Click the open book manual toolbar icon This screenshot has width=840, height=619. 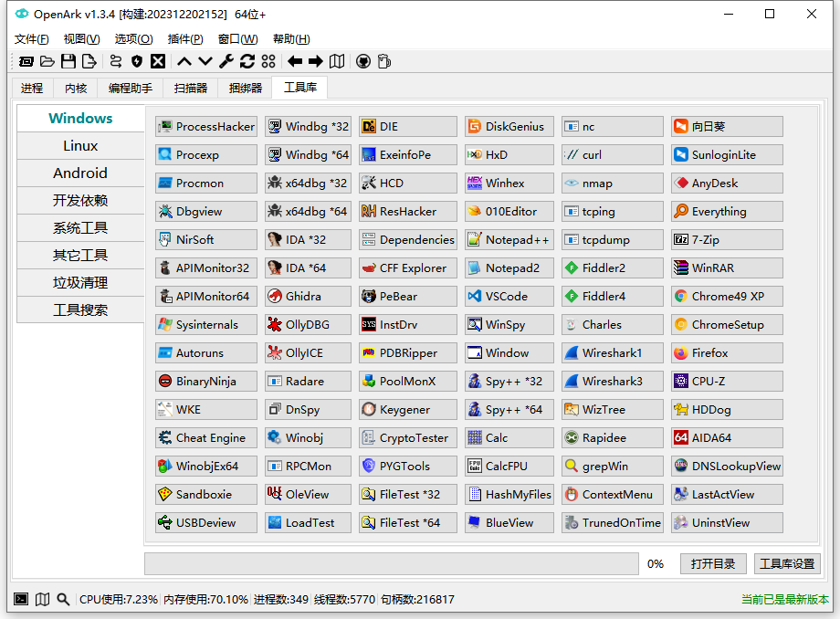[337, 61]
